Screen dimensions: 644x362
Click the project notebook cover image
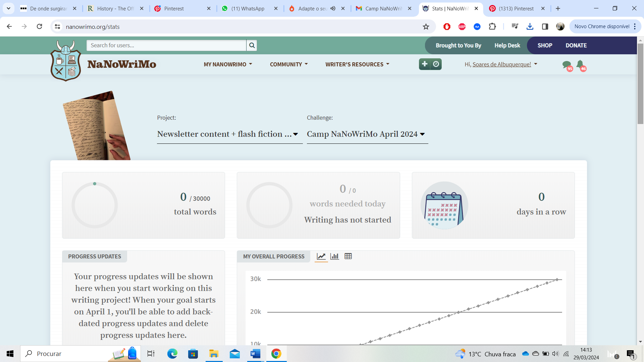[x=97, y=125]
